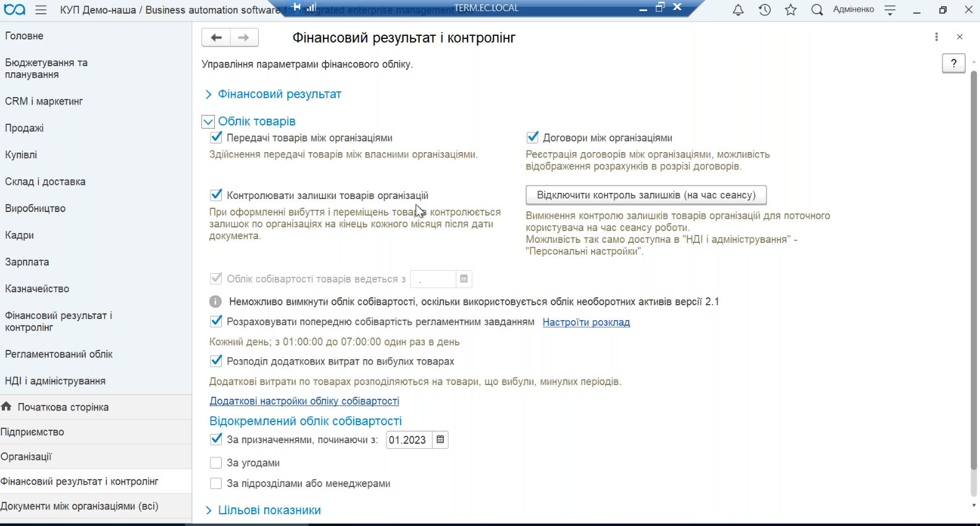Click scrollbar up arrow
This screenshot has height=526, width=980.
[974, 62]
